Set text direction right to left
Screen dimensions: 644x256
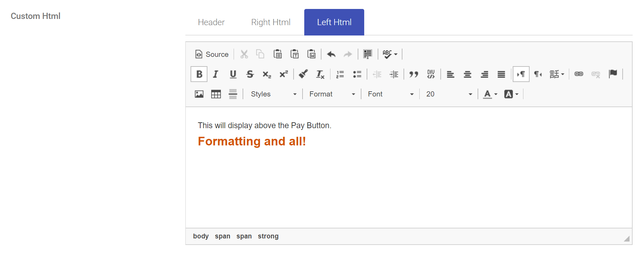(538, 74)
